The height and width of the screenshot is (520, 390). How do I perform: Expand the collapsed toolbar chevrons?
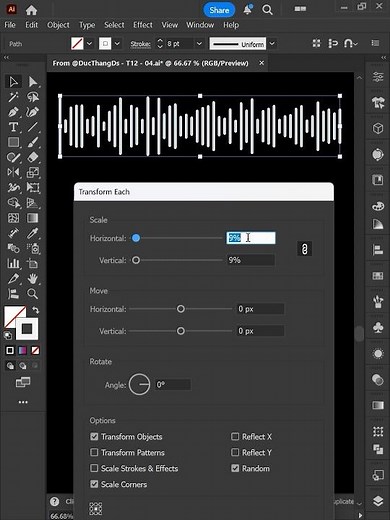point(6,58)
